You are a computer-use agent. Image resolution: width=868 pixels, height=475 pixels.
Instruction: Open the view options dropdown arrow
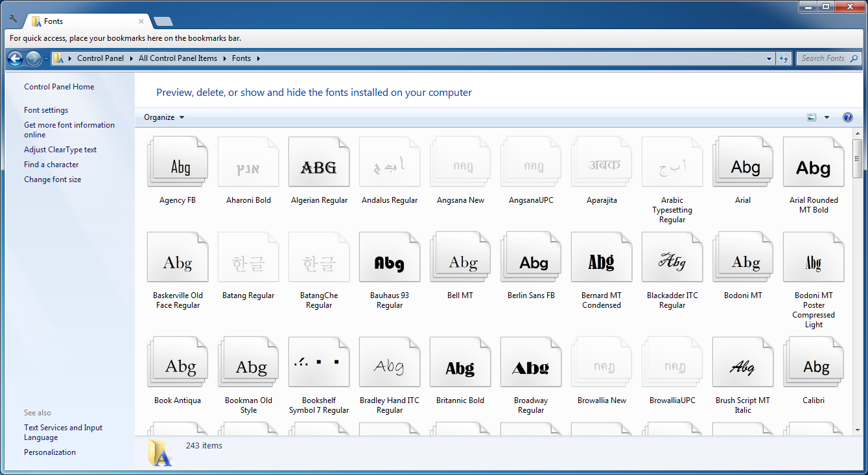pos(827,117)
